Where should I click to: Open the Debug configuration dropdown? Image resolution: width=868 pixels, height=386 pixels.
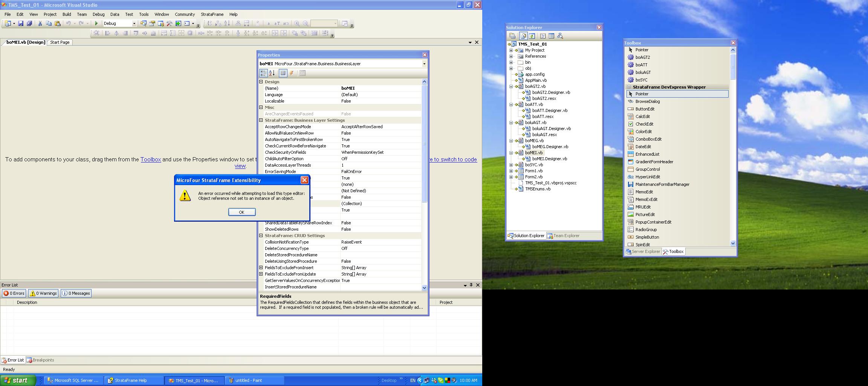coord(134,23)
